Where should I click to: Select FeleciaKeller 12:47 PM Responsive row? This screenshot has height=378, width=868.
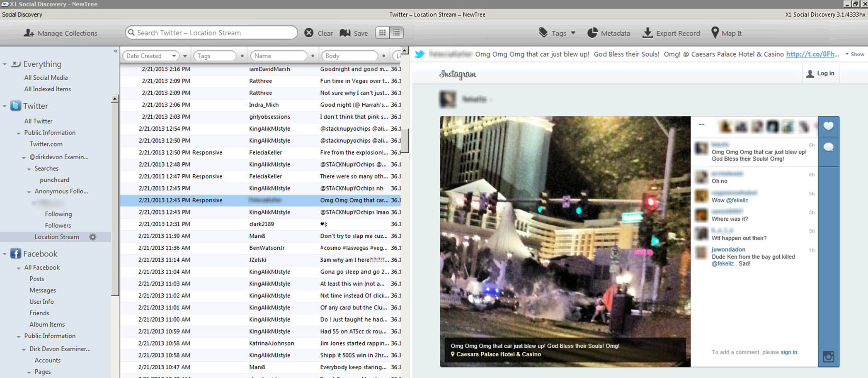coord(260,176)
